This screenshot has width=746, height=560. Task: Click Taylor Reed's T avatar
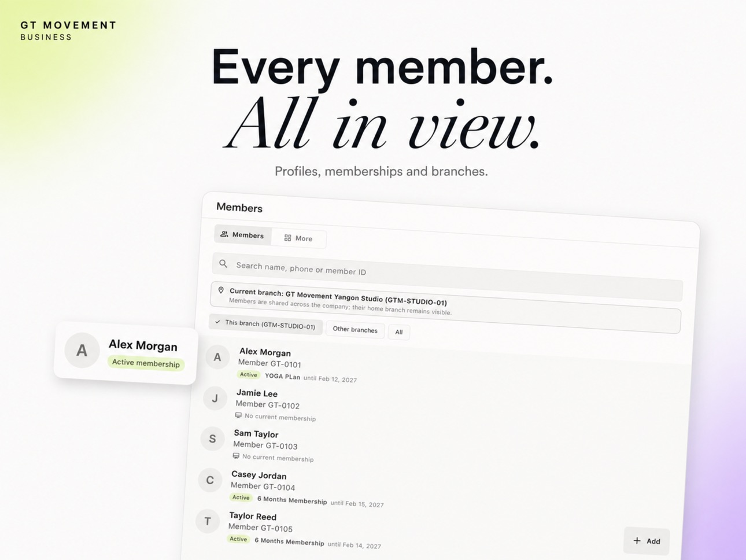coord(208,521)
